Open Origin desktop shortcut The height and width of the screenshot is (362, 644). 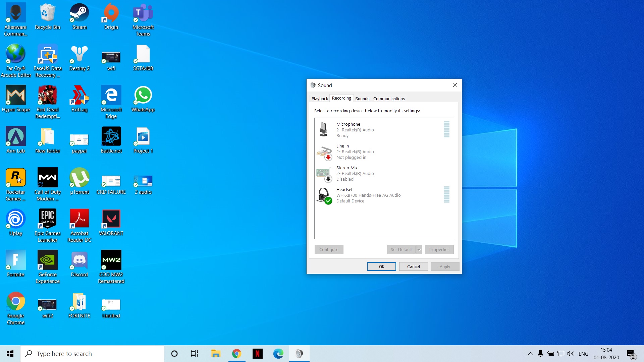pos(111,17)
